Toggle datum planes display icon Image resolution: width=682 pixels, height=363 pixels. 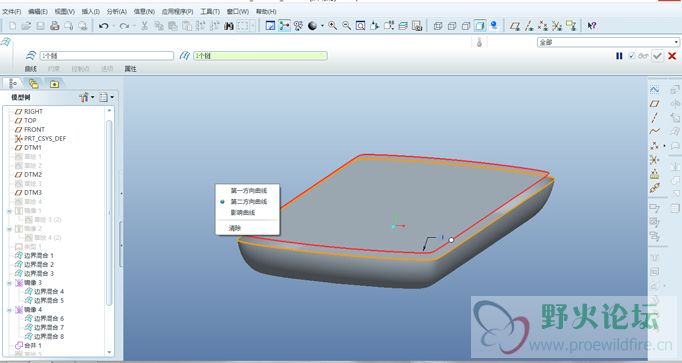pyautogui.click(x=515, y=26)
